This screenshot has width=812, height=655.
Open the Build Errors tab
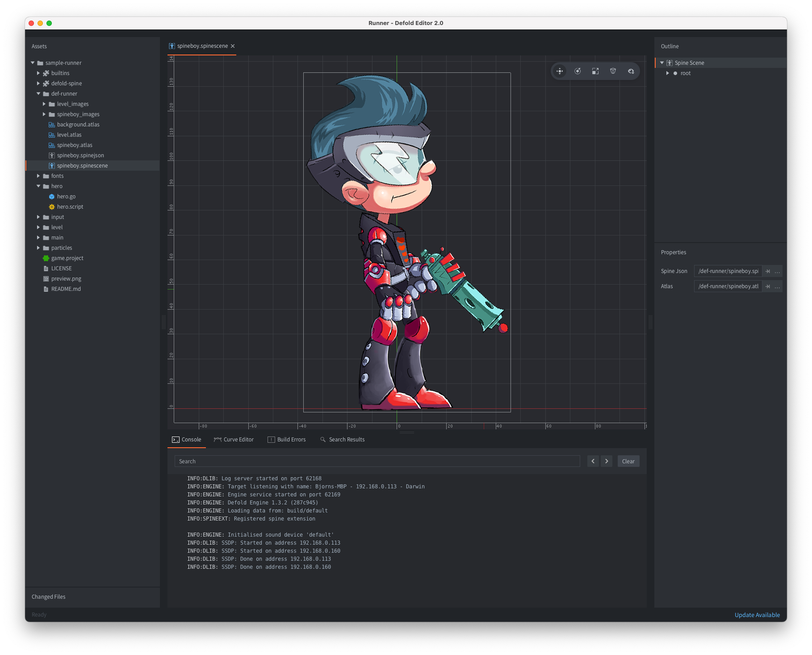click(287, 440)
